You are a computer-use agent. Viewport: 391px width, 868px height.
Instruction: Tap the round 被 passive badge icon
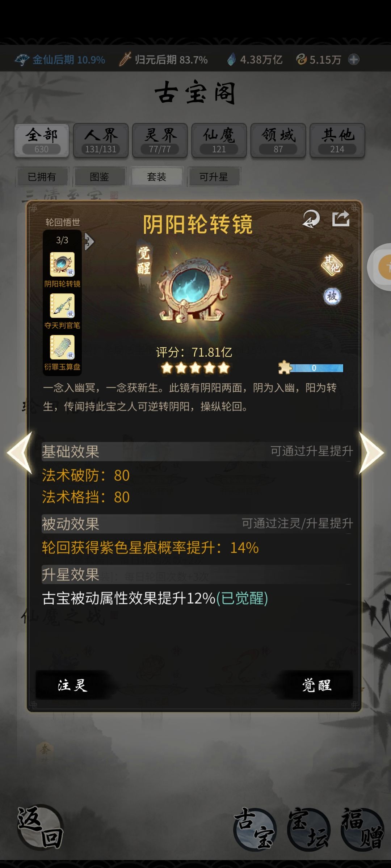click(332, 297)
